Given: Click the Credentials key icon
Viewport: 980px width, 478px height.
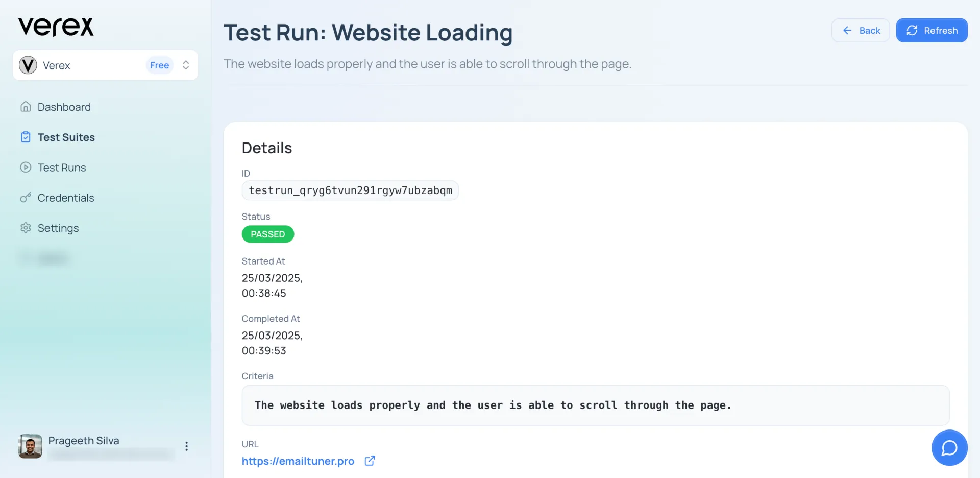Looking at the screenshot, I should tap(26, 198).
